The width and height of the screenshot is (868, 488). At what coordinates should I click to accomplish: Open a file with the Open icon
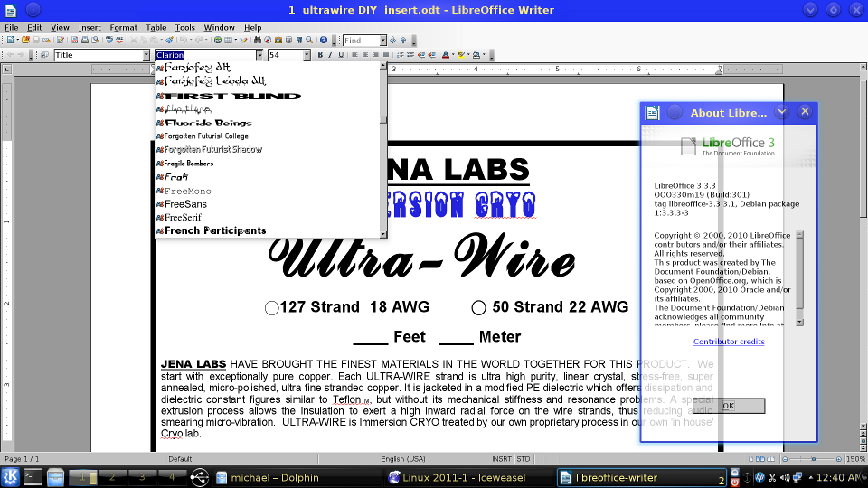[25, 40]
